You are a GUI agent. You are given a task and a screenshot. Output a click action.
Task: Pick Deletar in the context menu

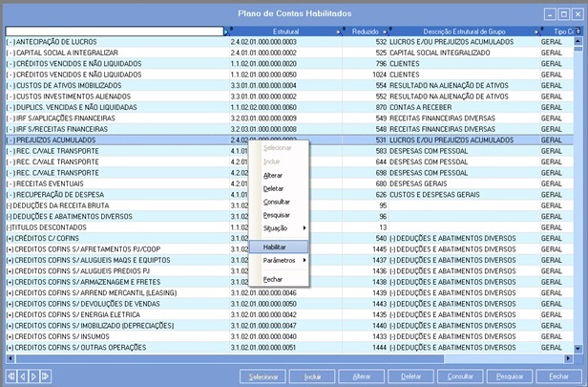tap(273, 189)
